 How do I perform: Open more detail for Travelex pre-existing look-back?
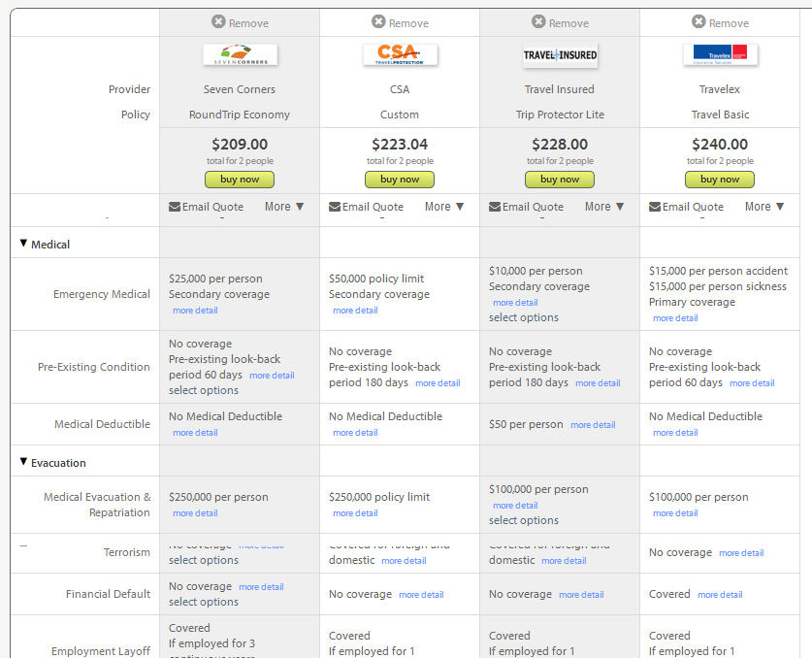tap(752, 383)
